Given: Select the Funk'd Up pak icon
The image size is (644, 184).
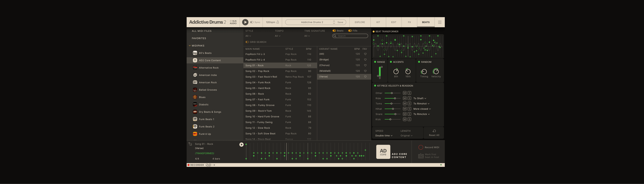Looking at the screenshot, I should tap(195, 134).
